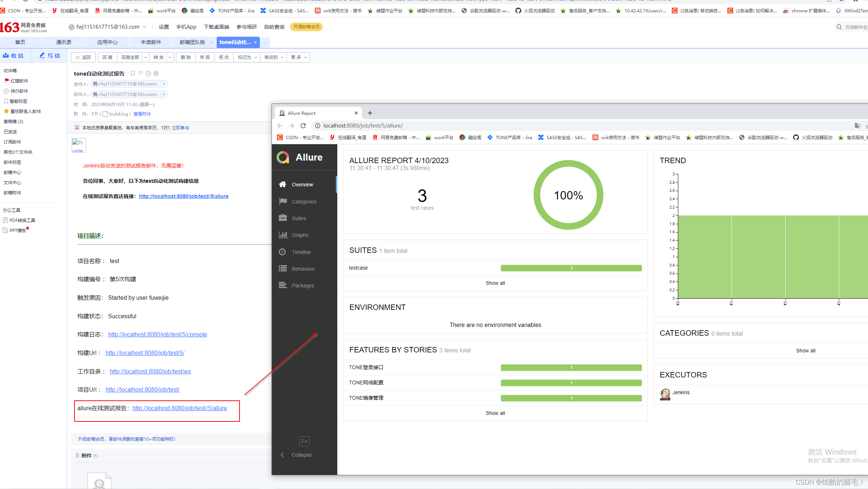Screen dimensions: 868x489
Task: Click the 写信 compose button
Action: (x=50, y=56)
